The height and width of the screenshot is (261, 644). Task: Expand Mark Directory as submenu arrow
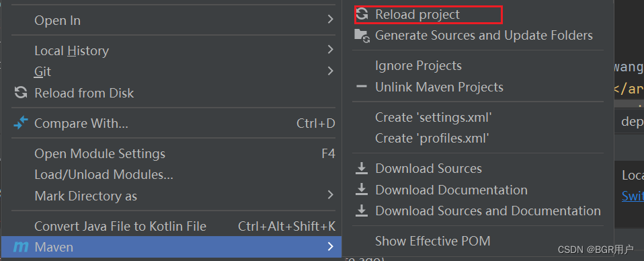pyautogui.click(x=331, y=195)
